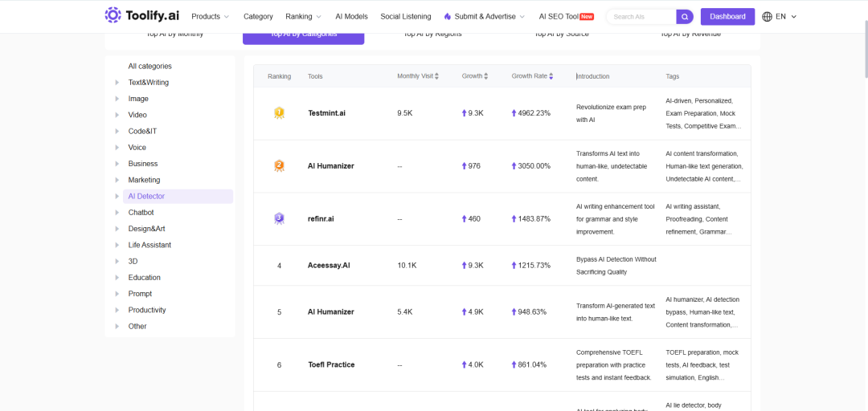
Task: Select All categories in sidebar
Action: pyautogui.click(x=150, y=67)
